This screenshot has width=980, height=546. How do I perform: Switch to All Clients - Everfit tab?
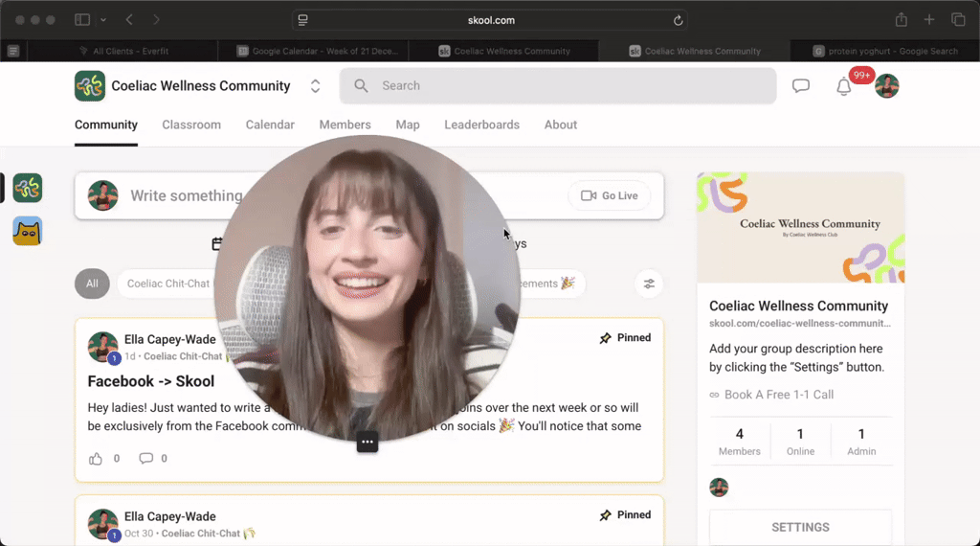pyautogui.click(x=123, y=52)
